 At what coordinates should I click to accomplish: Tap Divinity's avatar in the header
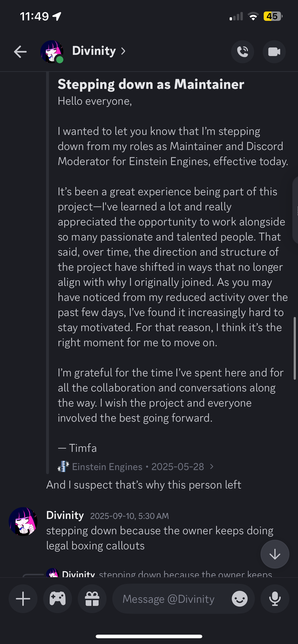click(x=52, y=52)
